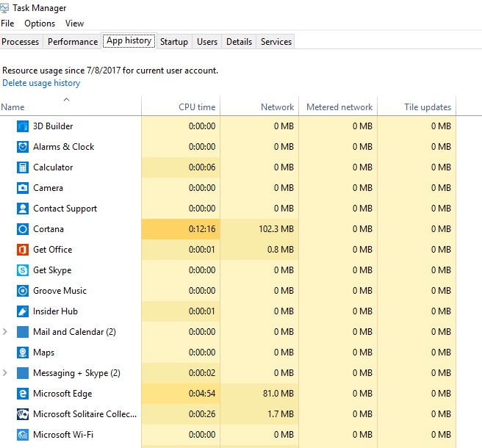Select the Insider Hub row name

55,311
